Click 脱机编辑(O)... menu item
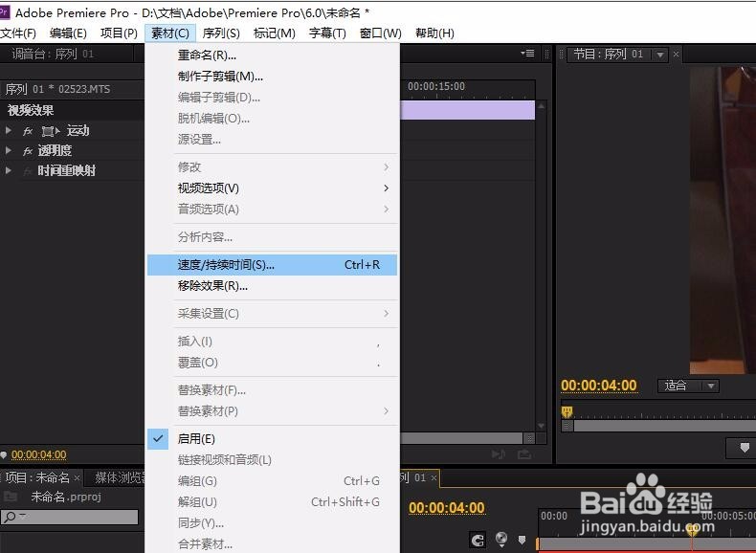The width and height of the screenshot is (756, 553). tap(273, 119)
